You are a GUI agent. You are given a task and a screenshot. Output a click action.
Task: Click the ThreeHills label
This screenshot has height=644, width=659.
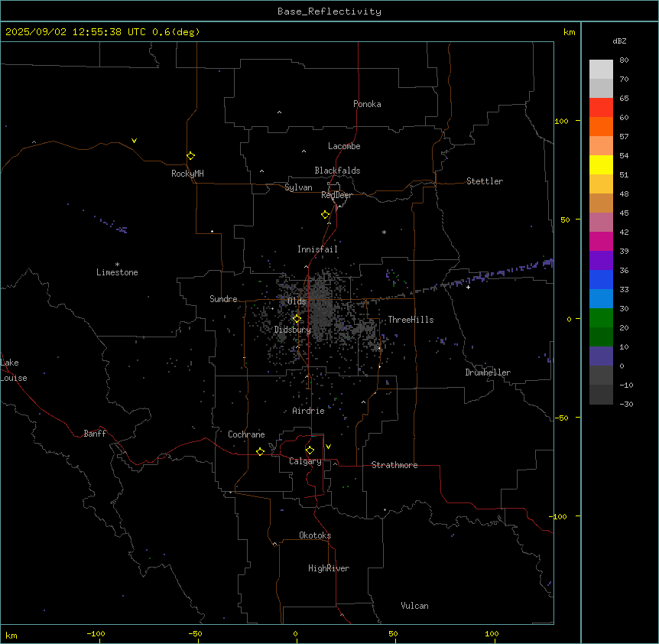(411, 320)
